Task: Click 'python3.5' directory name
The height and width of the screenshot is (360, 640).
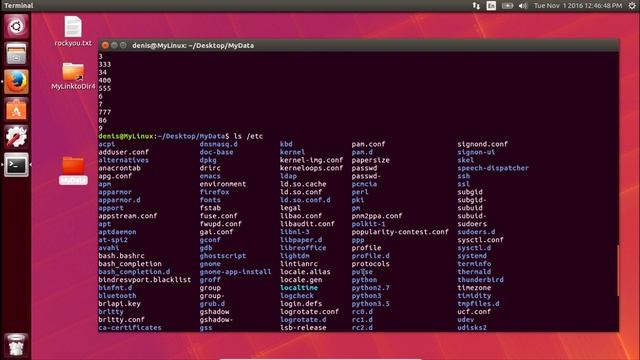Action: (371, 304)
